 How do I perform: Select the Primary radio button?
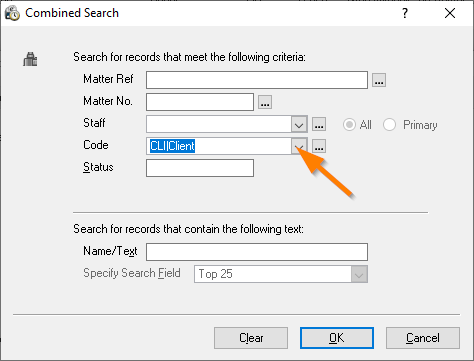389,125
